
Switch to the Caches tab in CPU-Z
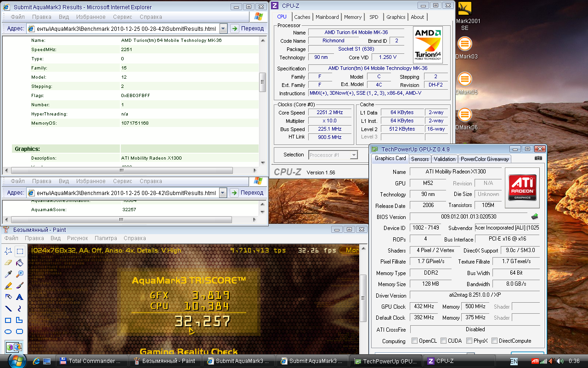coord(302,17)
